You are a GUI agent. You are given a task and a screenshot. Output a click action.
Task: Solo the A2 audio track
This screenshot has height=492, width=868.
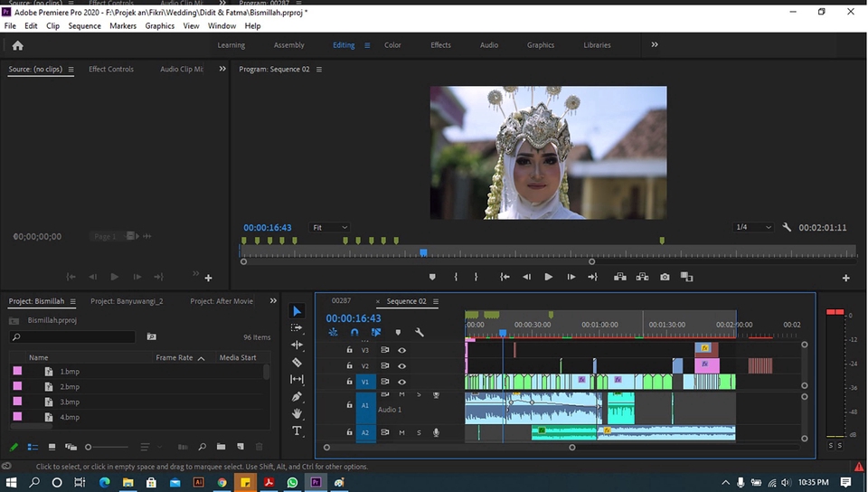419,432
